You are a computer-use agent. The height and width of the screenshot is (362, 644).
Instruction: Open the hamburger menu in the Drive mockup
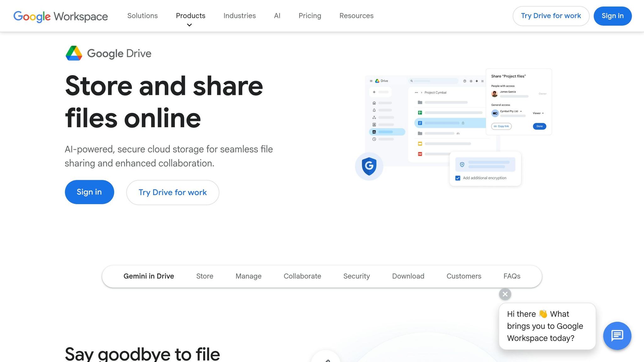371,81
